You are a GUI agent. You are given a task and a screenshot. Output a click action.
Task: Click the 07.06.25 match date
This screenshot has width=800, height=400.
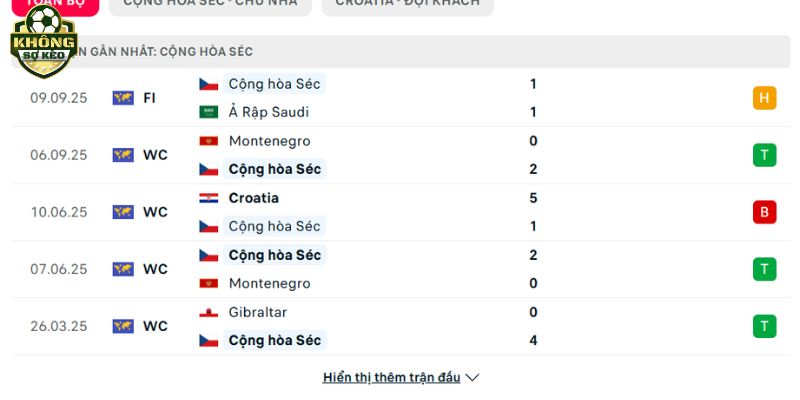click(58, 269)
